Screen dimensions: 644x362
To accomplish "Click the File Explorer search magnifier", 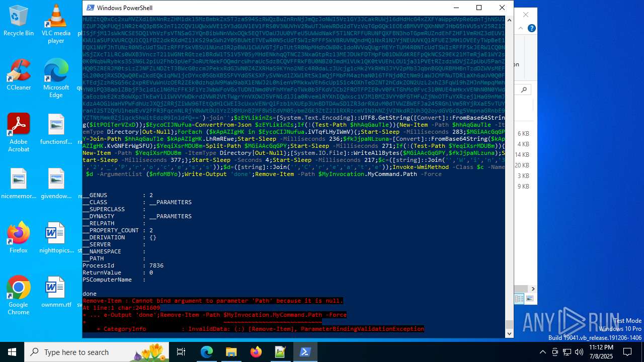I will point(524,90).
